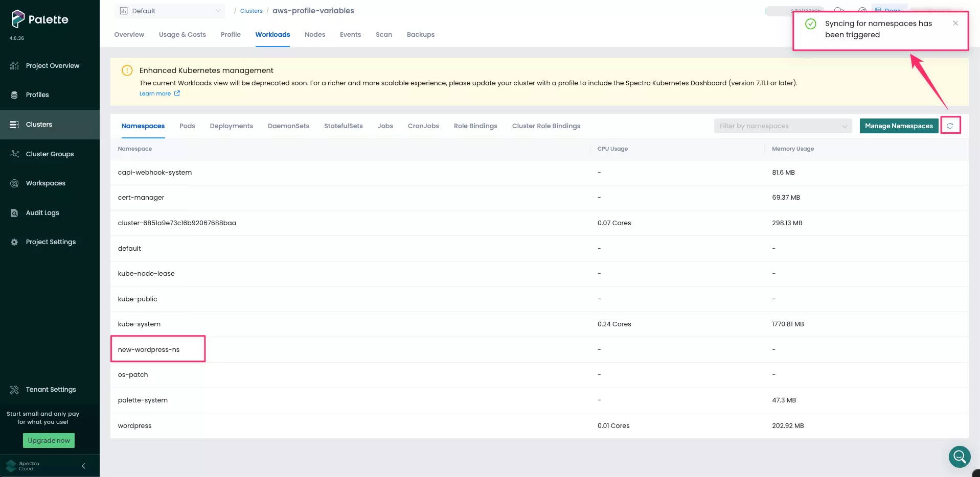Viewport: 980px width, 477px height.
Task: Select the Cluster Groups icon
Action: pos(14,154)
